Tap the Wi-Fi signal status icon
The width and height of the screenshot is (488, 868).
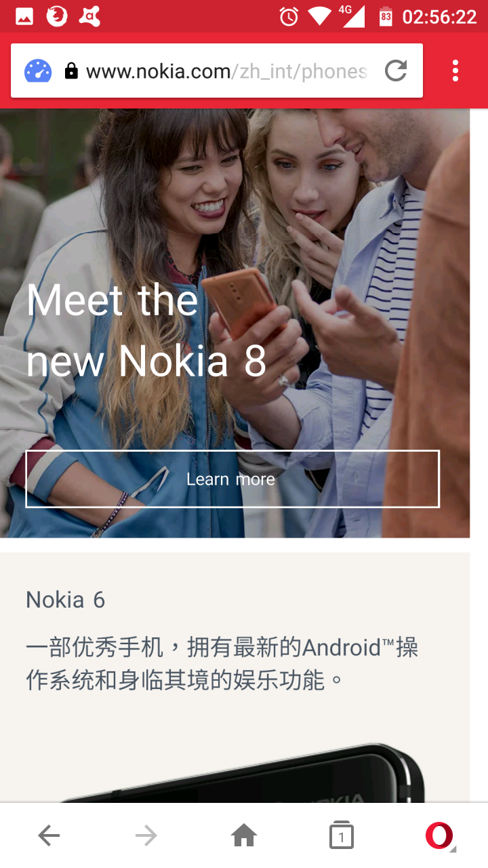[x=319, y=17]
